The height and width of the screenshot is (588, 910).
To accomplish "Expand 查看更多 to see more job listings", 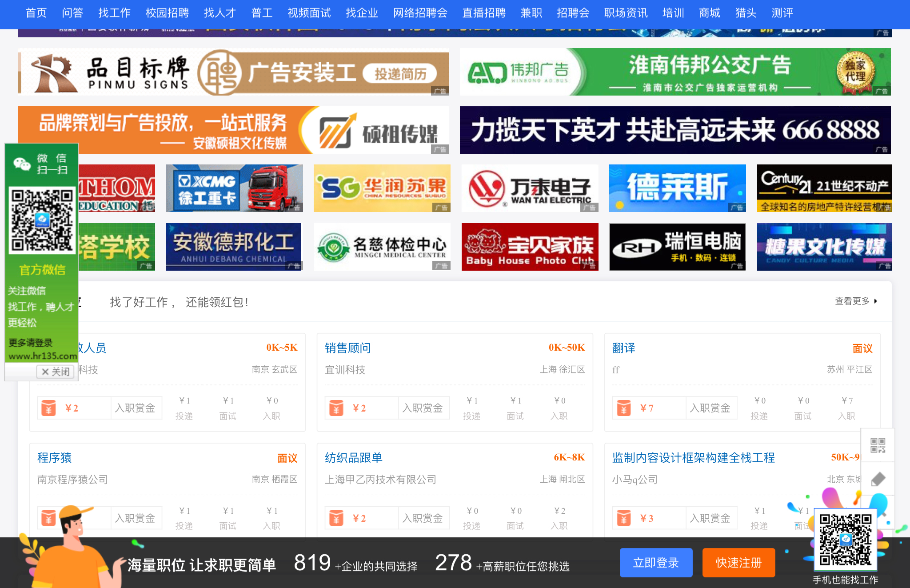I will click(852, 300).
